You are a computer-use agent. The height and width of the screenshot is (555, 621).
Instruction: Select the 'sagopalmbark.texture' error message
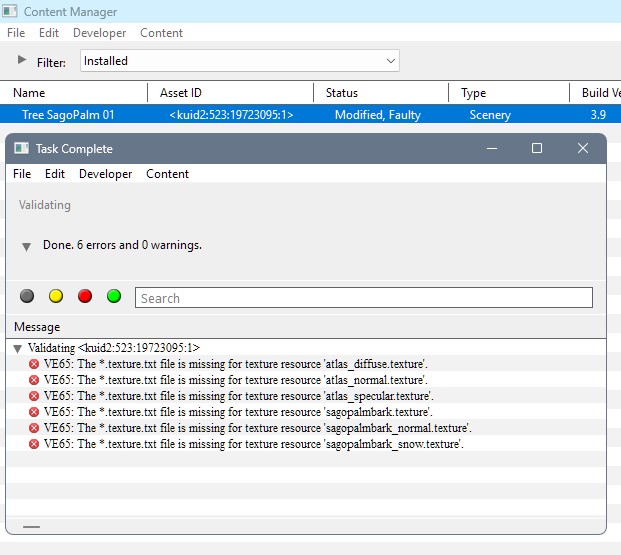238,412
